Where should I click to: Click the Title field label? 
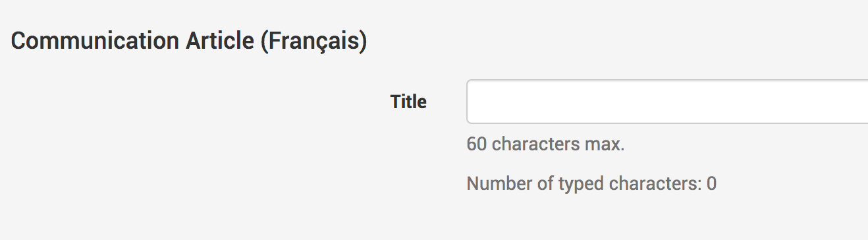pos(408,102)
